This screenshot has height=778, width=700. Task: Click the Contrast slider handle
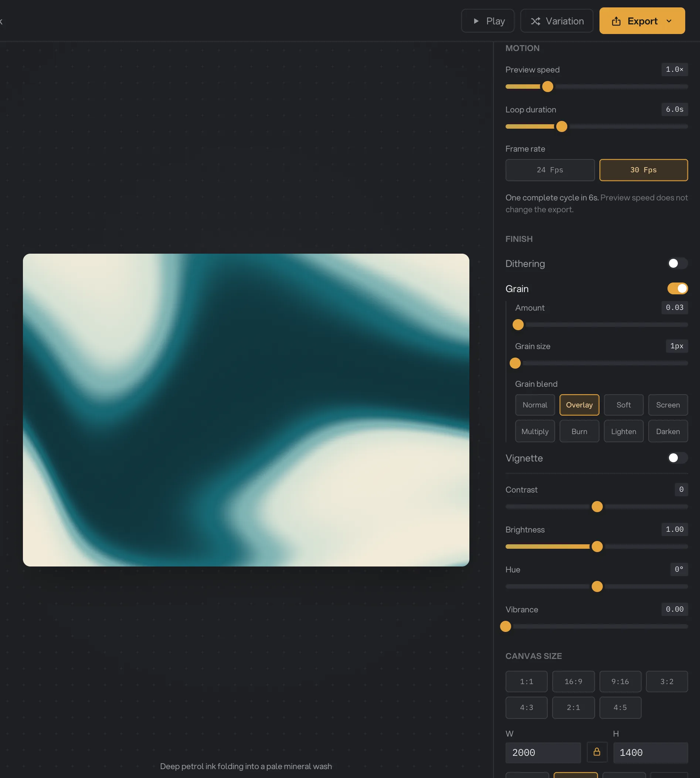click(597, 507)
